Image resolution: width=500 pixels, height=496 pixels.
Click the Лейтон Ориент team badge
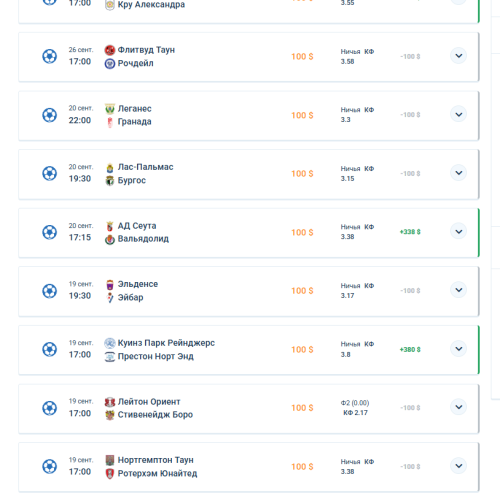[110, 402]
